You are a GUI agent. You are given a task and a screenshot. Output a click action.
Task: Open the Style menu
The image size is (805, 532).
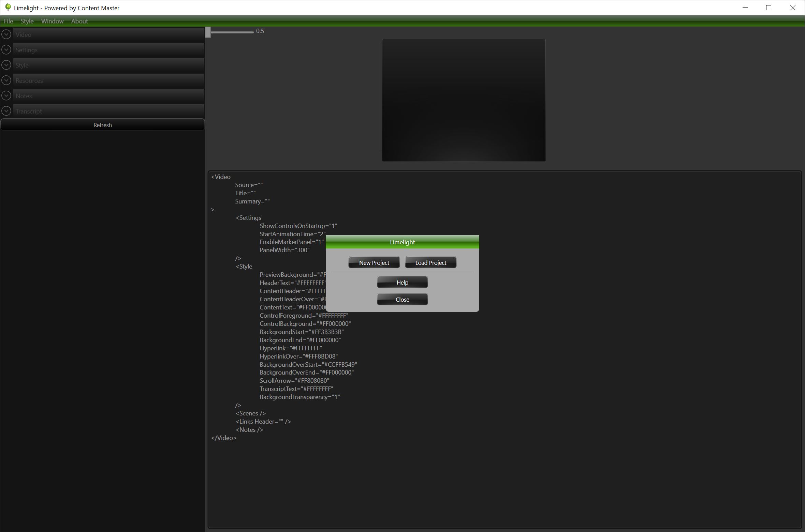[27, 21]
